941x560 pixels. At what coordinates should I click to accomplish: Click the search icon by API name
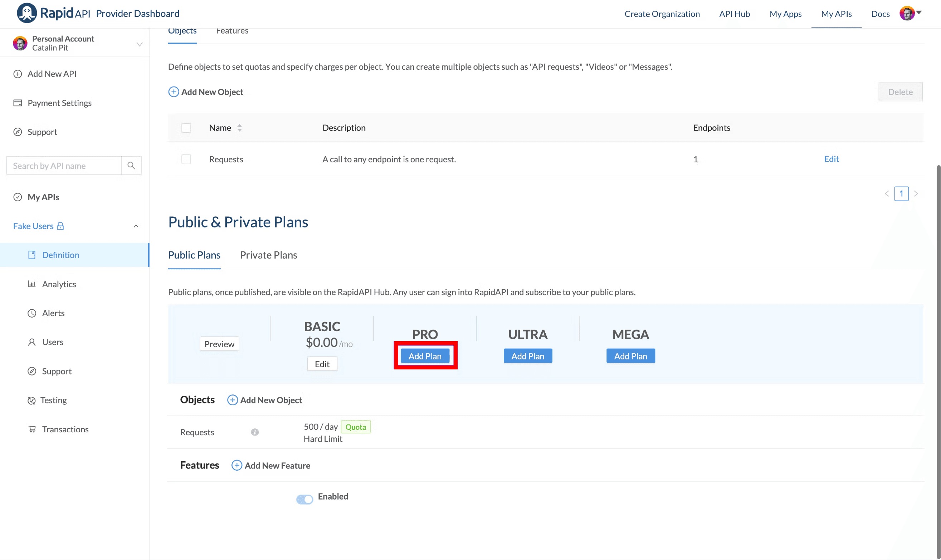[131, 165]
